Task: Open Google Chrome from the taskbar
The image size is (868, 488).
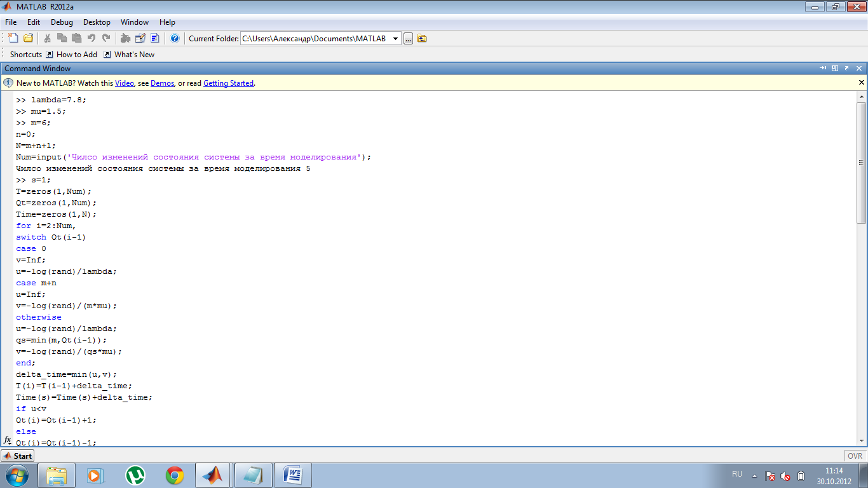Action: click(x=175, y=475)
